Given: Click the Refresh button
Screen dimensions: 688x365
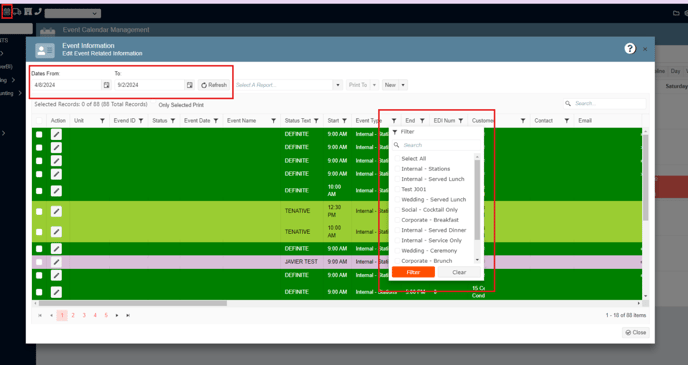Looking at the screenshot, I should [x=214, y=85].
